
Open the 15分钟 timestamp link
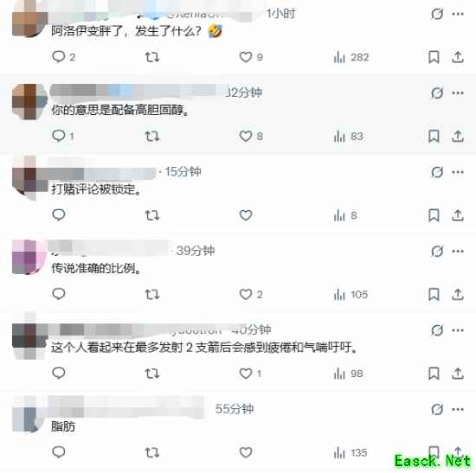[x=183, y=172]
